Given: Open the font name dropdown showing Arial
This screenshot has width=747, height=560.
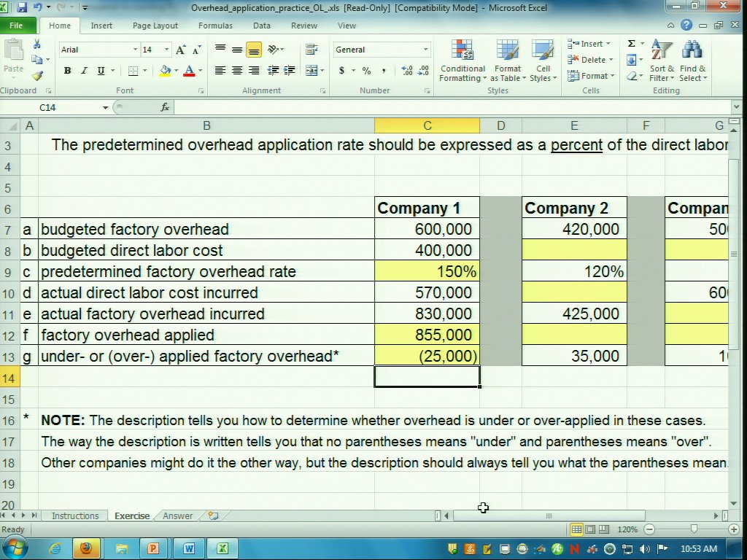Looking at the screenshot, I should (135, 50).
